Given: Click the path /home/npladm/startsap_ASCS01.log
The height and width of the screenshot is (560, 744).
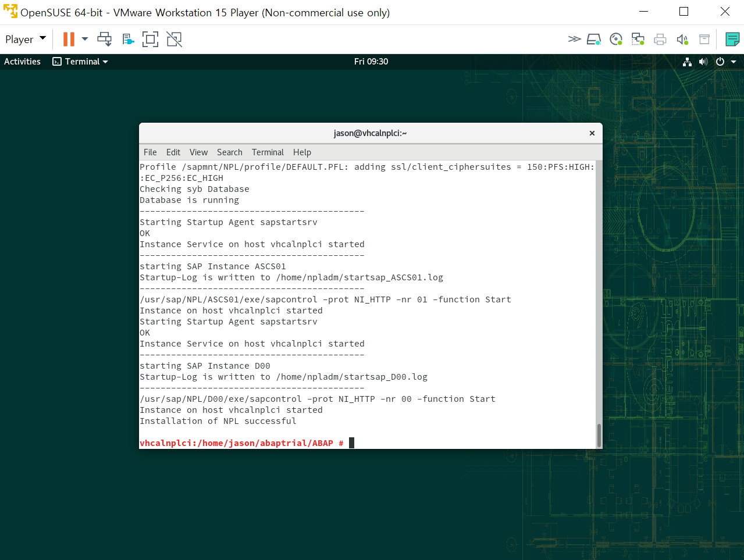Looking at the screenshot, I should tap(359, 277).
